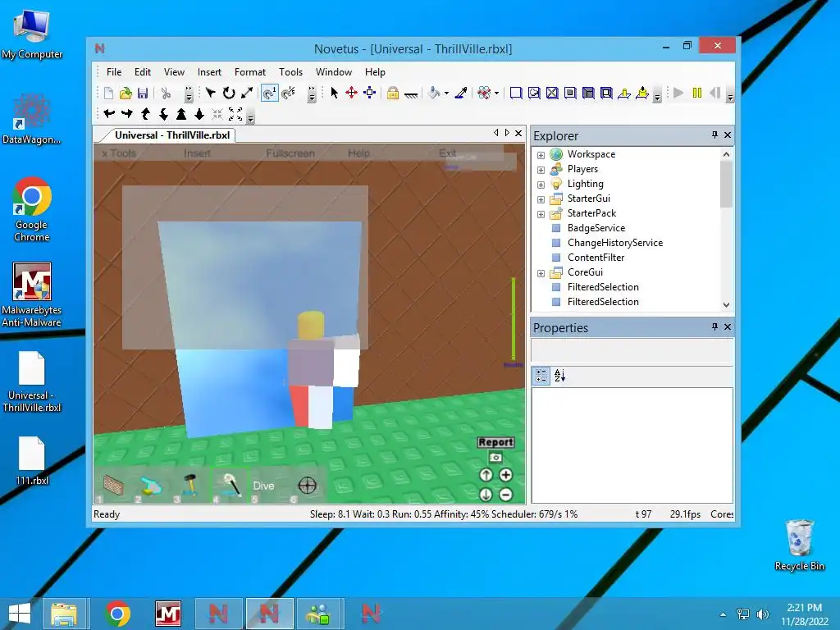
Task: Tilt the camera down with the curved down arrow
Action: point(163,113)
